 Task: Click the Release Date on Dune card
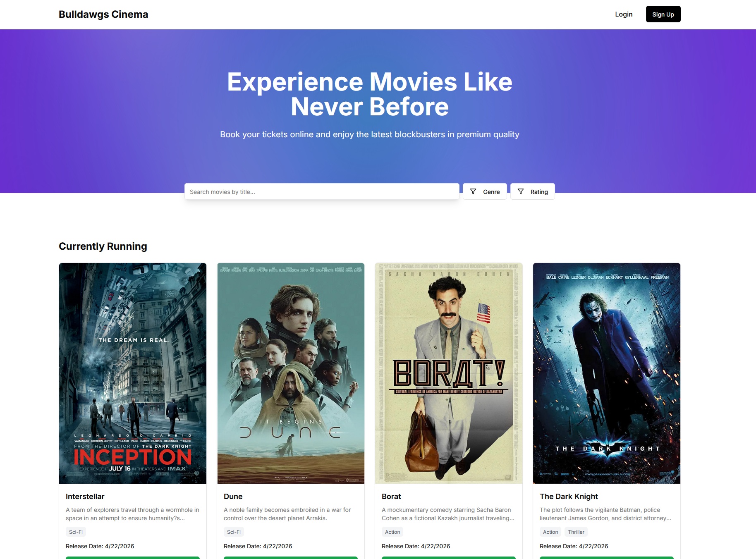click(x=258, y=546)
